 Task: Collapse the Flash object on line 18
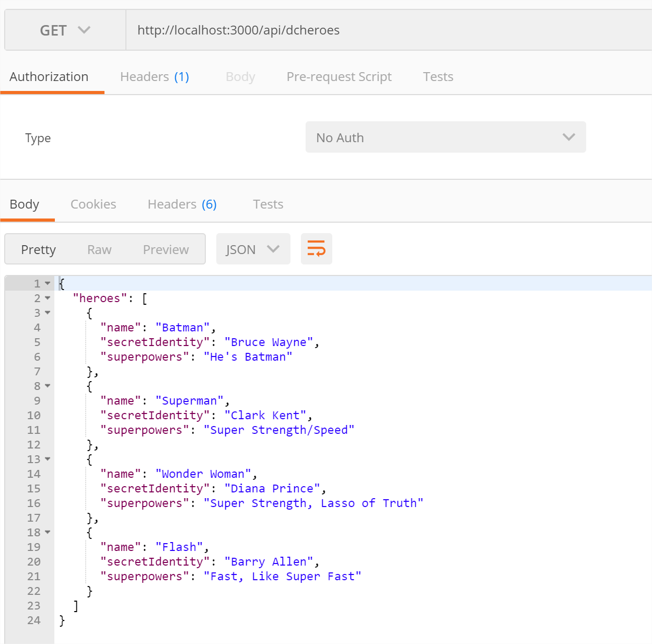pyautogui.click(x=48, y=532)
